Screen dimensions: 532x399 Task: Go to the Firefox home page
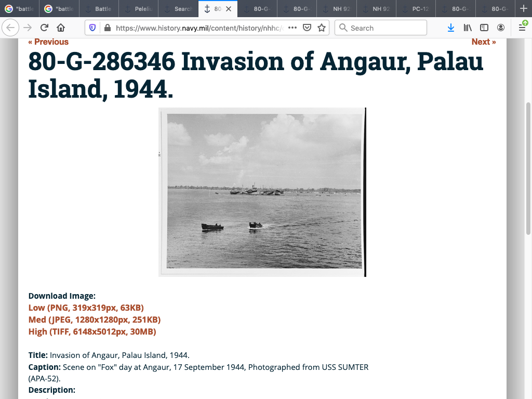(x=61, y=28)
